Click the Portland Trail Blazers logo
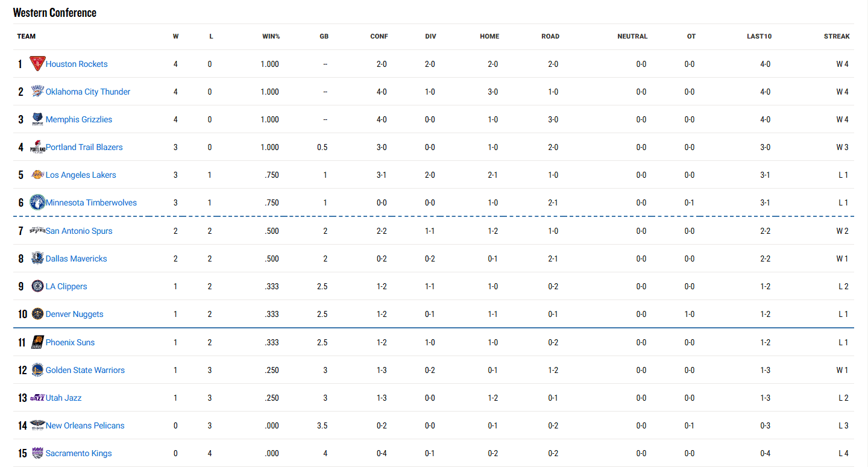Image resolution: width=868 pixels, height=467 pixels. (37, 147)
